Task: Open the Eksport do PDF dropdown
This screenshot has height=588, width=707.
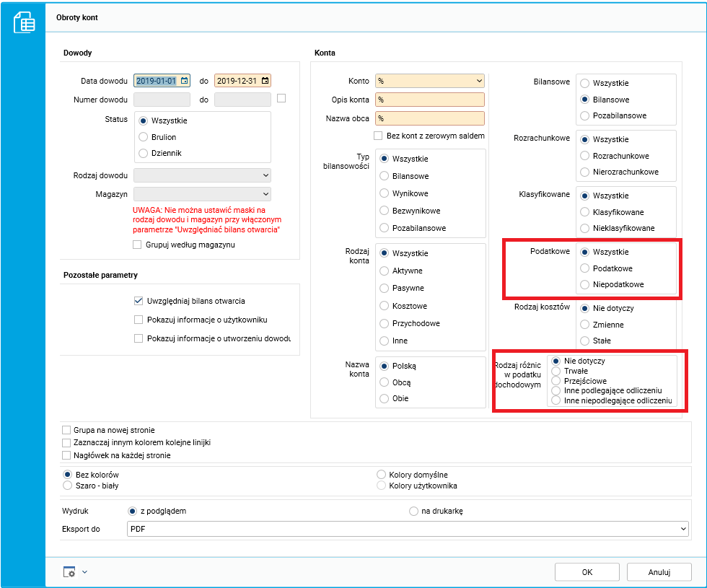Action: click(x=684, y=528)
